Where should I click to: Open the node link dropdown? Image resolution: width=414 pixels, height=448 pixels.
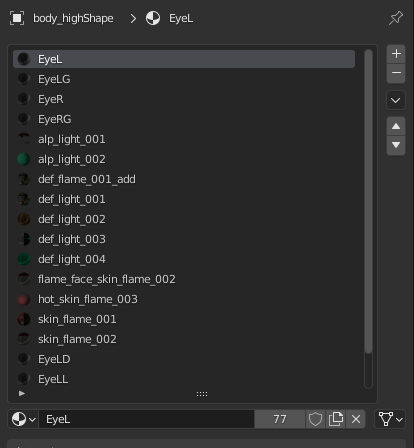click(390, 419)
